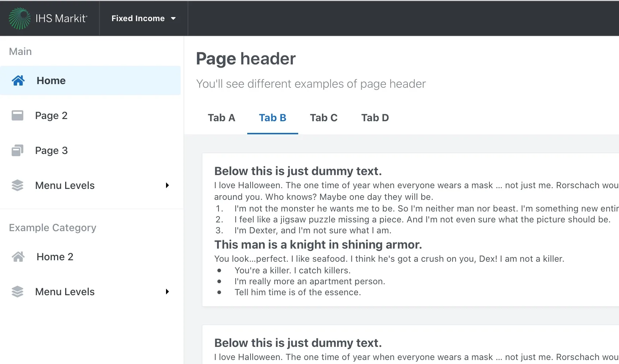Screen dimensions: 619x364
Task: Click the Page 3 stacked windows icon
Action: point(17,150)
